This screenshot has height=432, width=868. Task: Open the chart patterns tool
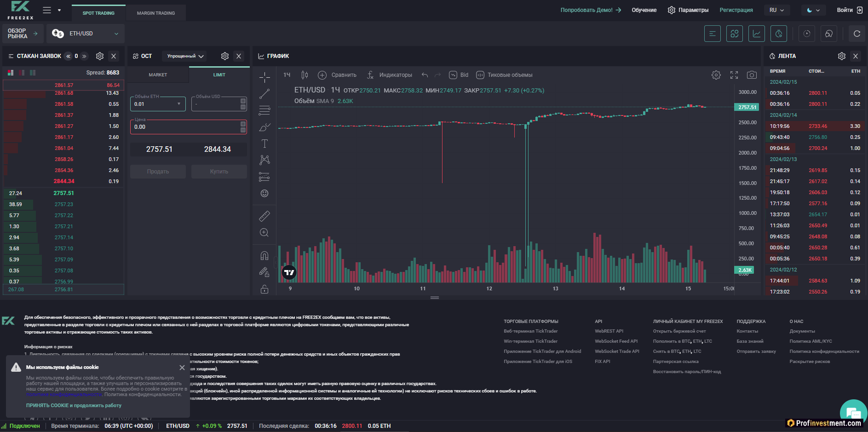[x=264, y=160]
